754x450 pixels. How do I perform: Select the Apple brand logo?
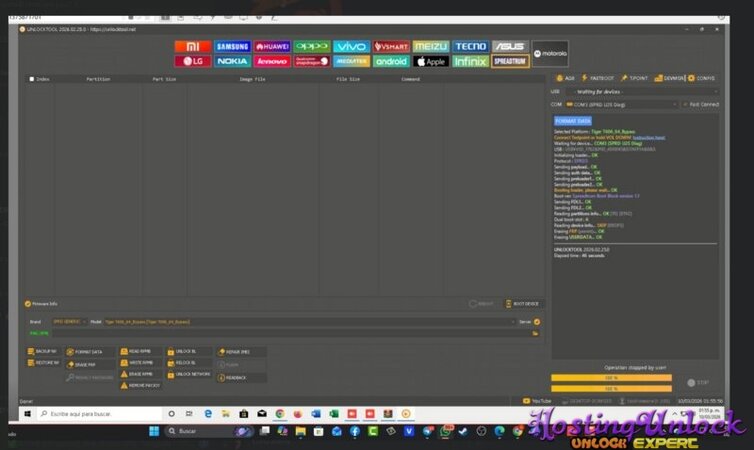click(431, 62)
